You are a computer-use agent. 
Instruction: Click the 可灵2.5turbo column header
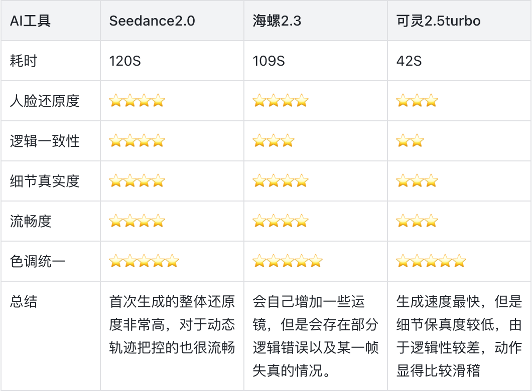439,21
